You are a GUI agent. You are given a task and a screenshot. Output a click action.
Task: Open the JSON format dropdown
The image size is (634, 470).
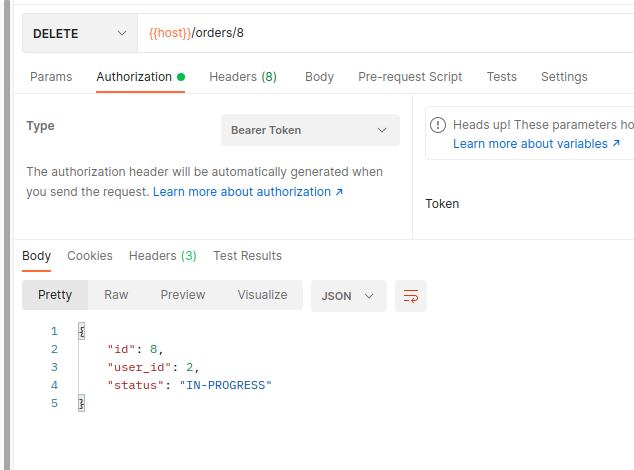349,296
